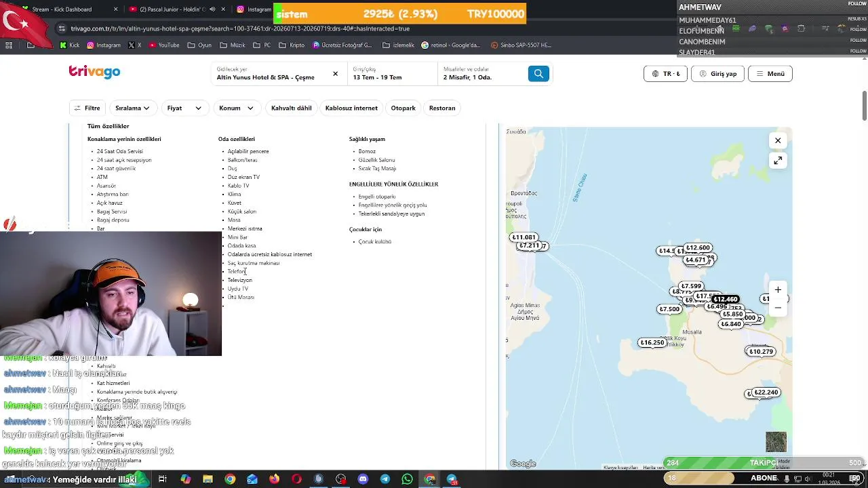Image resolution: width=868 pixels, height=488 pixels.
Task: Open the Kripto bookmarks folder
Action: tap(292, 45)
